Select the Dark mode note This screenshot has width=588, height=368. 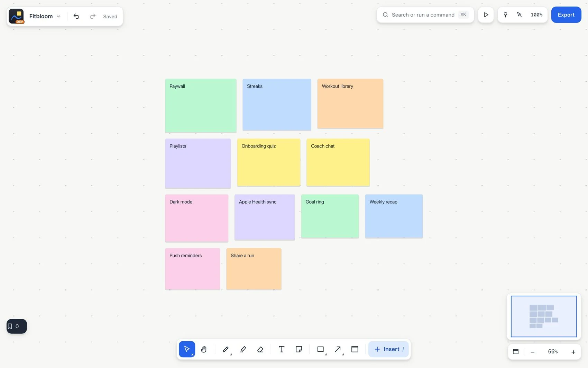[196, 218]
